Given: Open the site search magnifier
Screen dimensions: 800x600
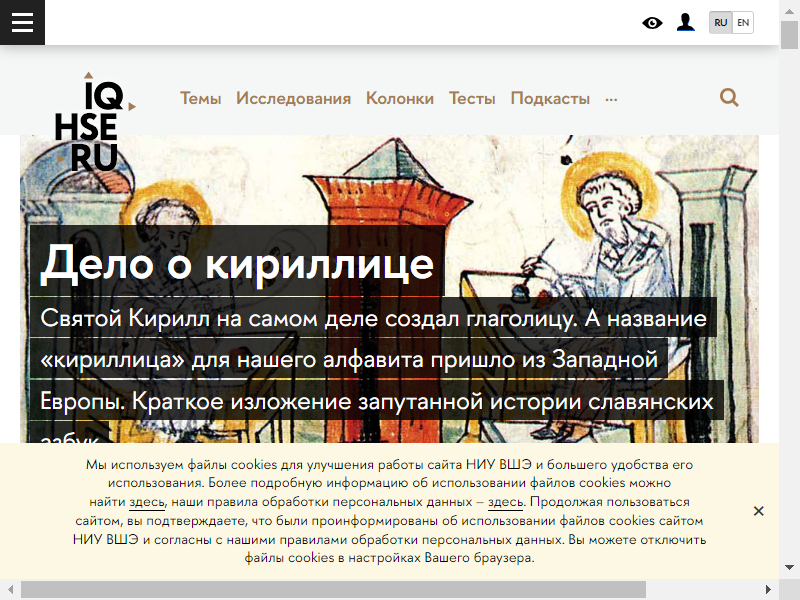Looking at the screenshot, I should pyautogui.click(x=729, y=97).
